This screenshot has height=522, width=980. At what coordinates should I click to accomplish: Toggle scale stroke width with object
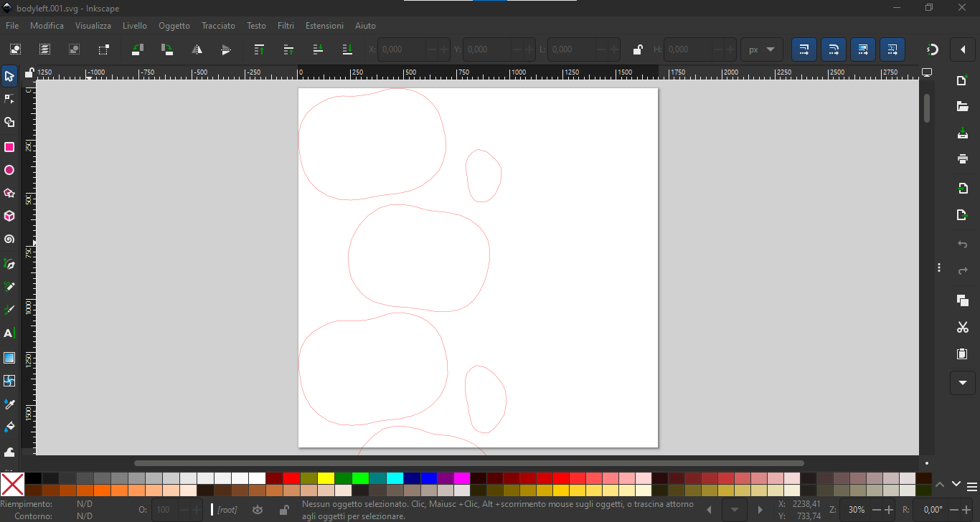(804, 49)
